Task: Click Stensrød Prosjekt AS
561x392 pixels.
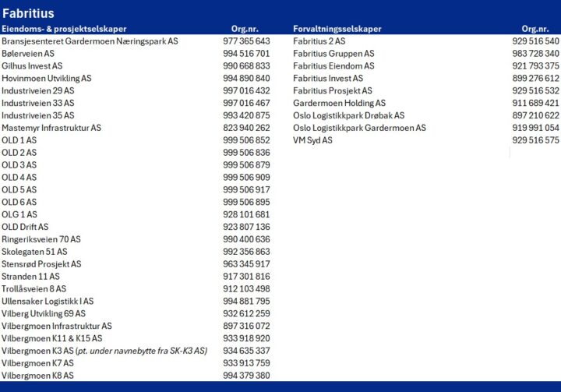Action: click(41, 264)
